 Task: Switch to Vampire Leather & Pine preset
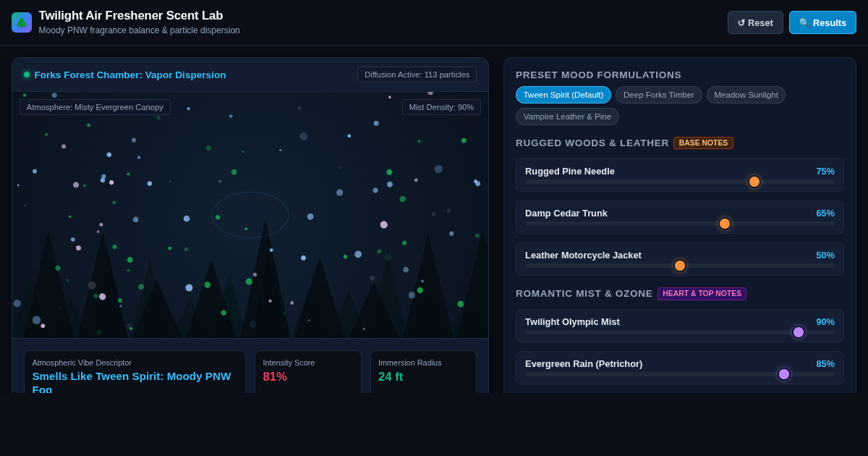click(x=567, y=117)
